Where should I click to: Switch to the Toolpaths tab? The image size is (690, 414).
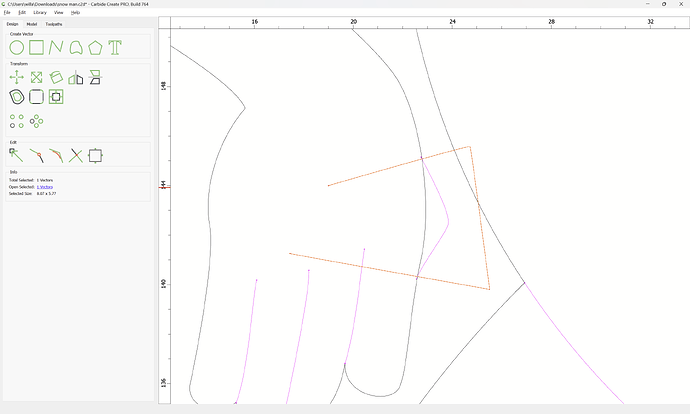[54, 24]
